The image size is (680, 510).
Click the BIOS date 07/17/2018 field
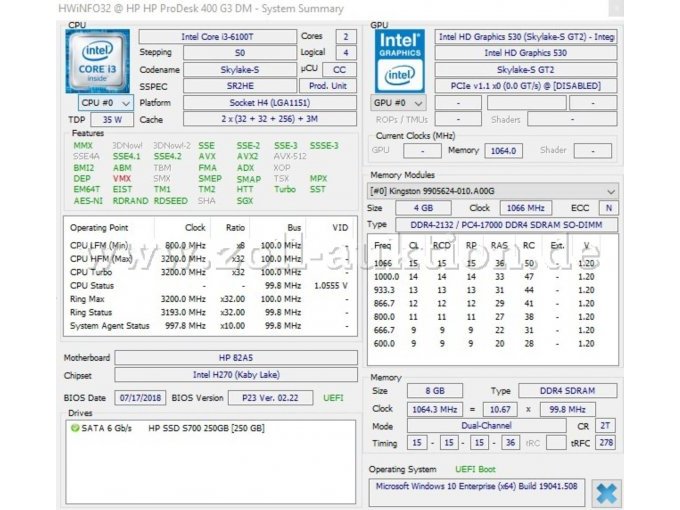click(140, 398)
